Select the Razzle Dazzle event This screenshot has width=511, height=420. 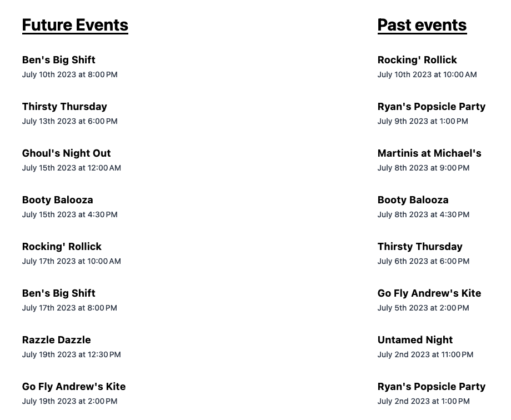[56, 340]
